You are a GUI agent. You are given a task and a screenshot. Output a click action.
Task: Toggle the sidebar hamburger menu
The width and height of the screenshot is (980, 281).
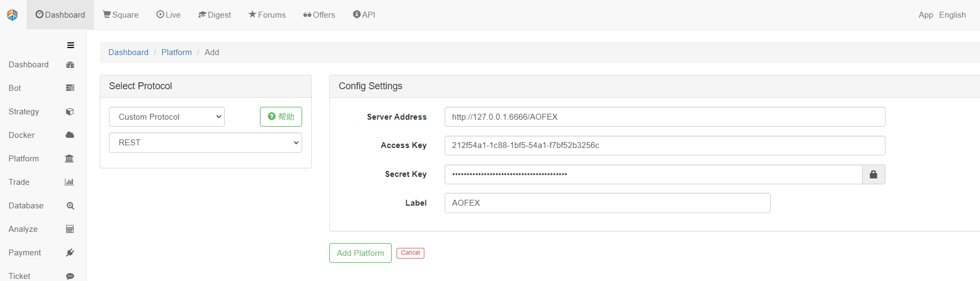tap(70, 45)
